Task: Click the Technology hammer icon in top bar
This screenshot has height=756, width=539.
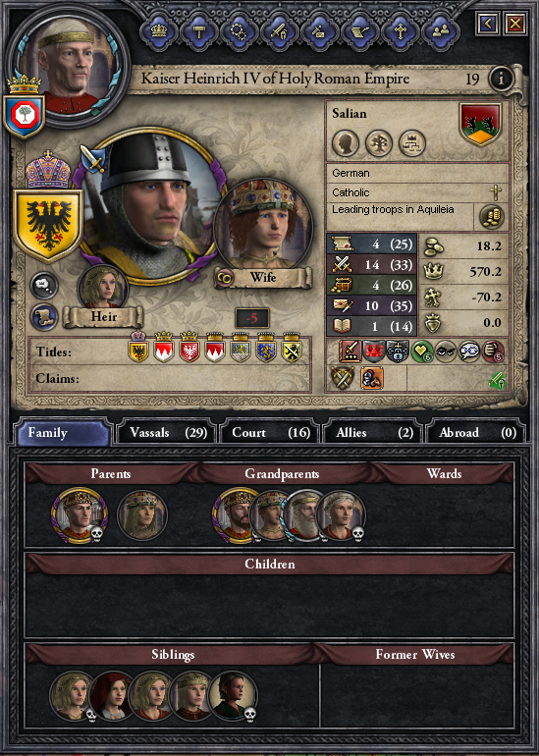Action: pyautogui.click(x=198, y=31)
